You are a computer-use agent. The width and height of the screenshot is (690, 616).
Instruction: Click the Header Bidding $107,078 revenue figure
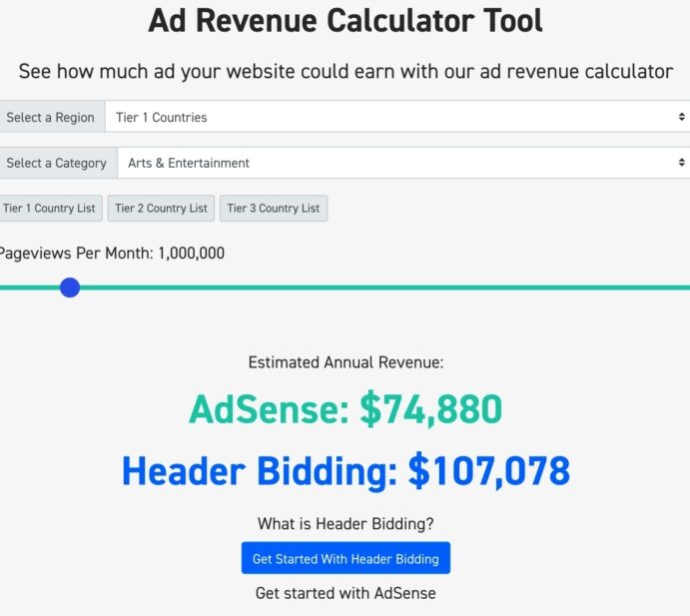(x=345, y=470)
